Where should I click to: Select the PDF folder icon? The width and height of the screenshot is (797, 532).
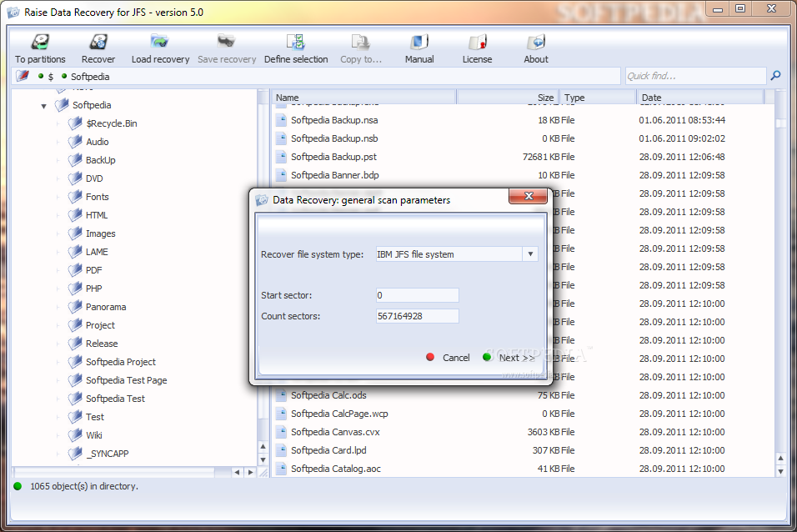click(75, 269)
